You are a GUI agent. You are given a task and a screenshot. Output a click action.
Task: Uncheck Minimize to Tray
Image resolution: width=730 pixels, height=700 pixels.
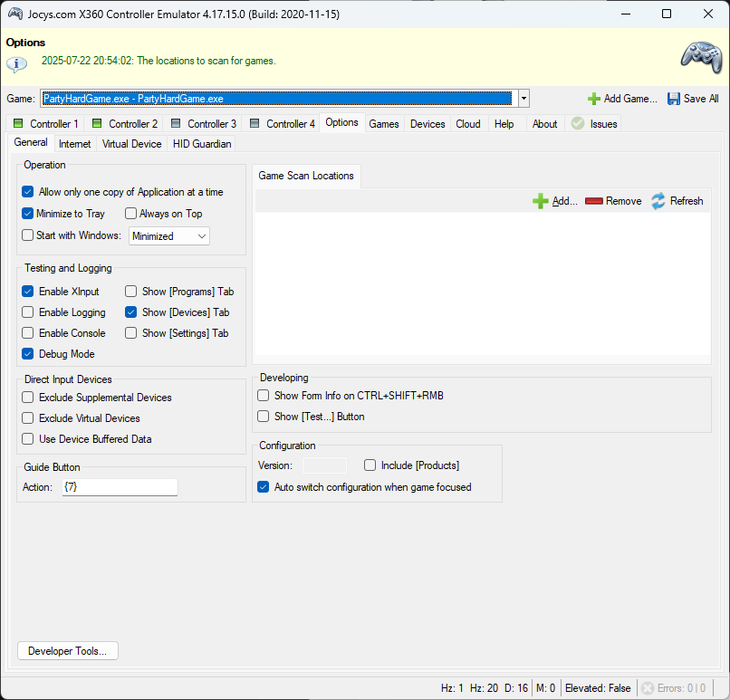click(x=27, y=214)
